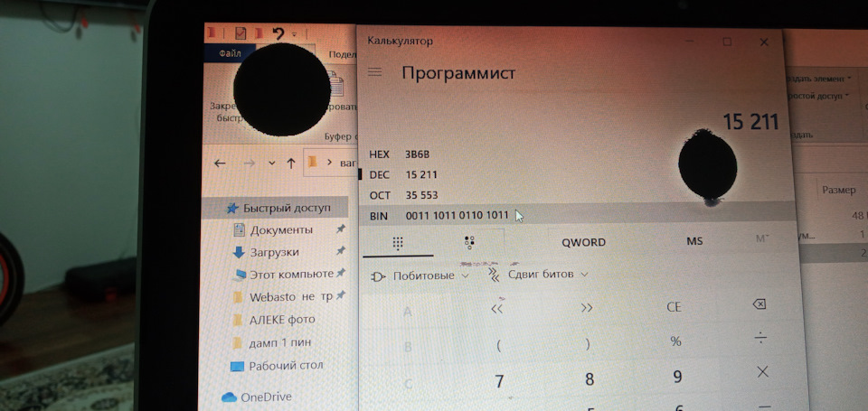The height and width of the screenshot is (411, 868).
Task: Click the close parenthesis key
Action: point(588,344)
